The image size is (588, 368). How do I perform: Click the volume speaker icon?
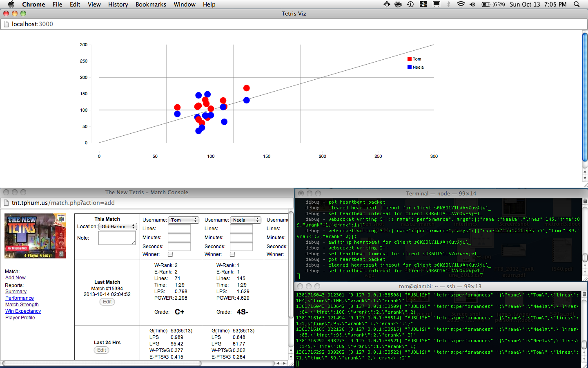pos(472,4)
